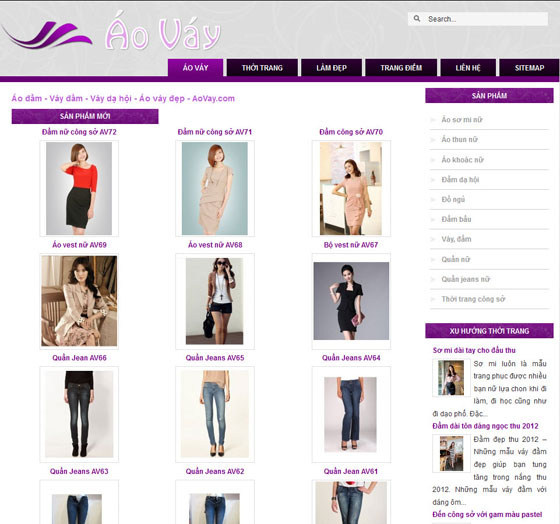Click the Trang Điểm navigation button
Viewport: 560px width, 524px height.
click(x=401, y=68)
